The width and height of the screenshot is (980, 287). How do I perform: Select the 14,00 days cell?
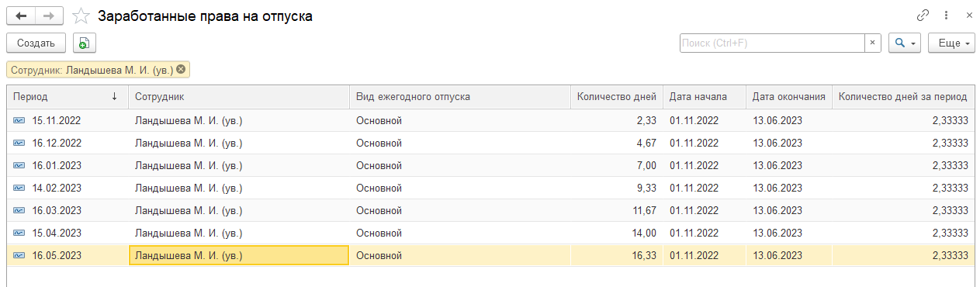[616, 233]
